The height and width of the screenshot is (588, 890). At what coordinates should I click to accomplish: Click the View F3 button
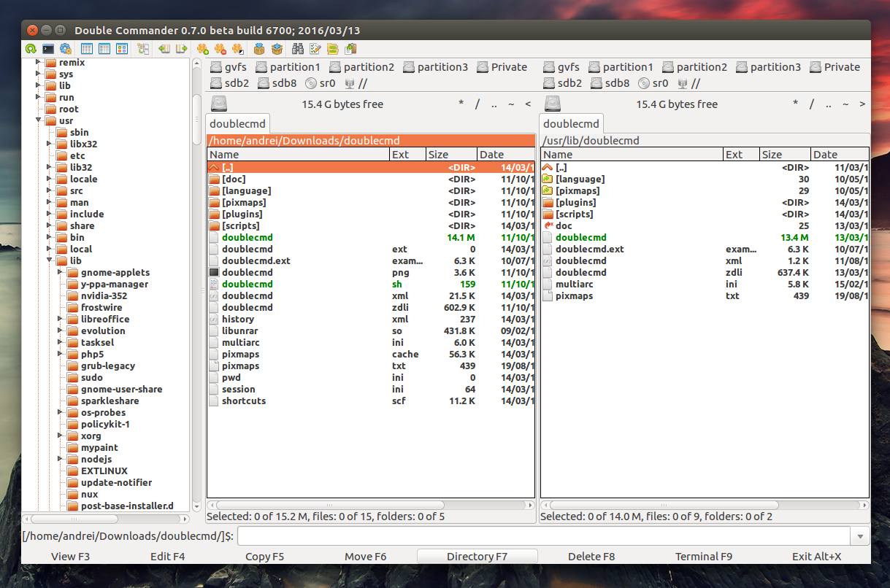(x=71, y=557)
